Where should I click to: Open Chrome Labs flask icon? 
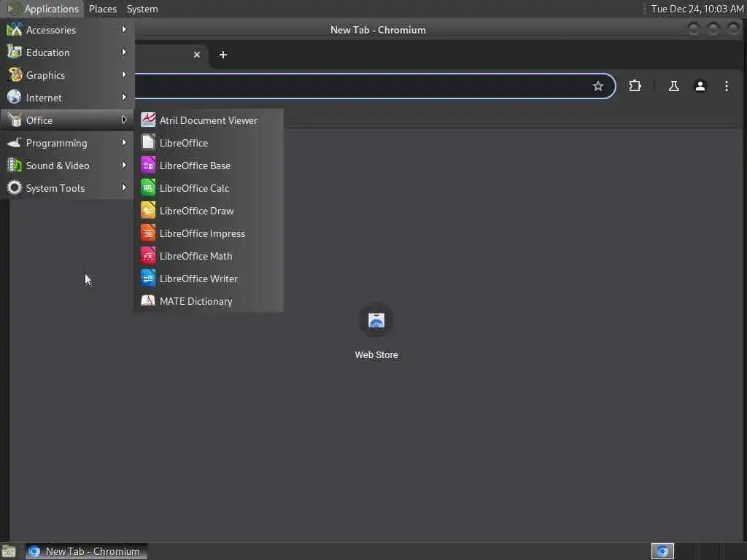click(x=673, y=86)
